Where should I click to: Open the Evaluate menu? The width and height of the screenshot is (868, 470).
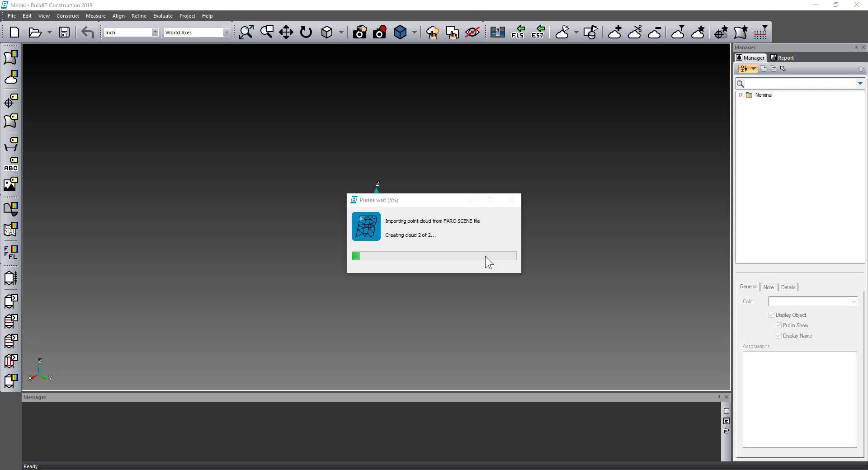click(163, 16)
